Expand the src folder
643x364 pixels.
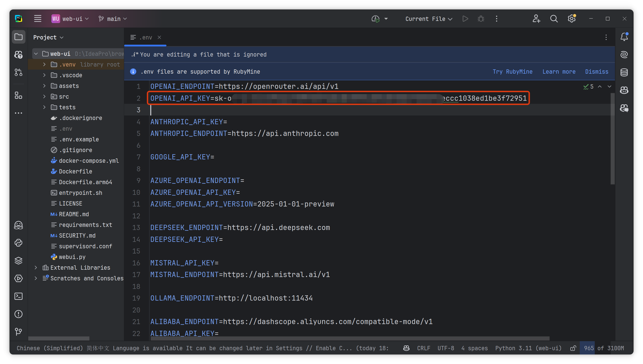tap(44, 96)
